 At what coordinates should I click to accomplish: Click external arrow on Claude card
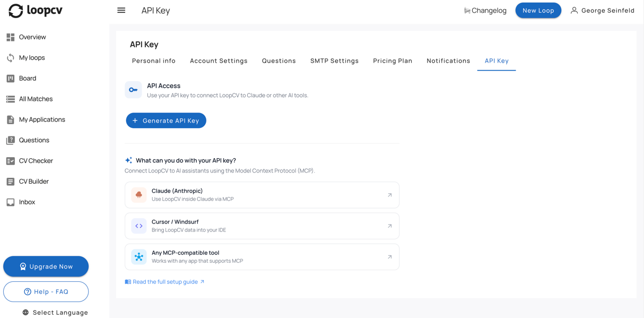coord(389,195)
